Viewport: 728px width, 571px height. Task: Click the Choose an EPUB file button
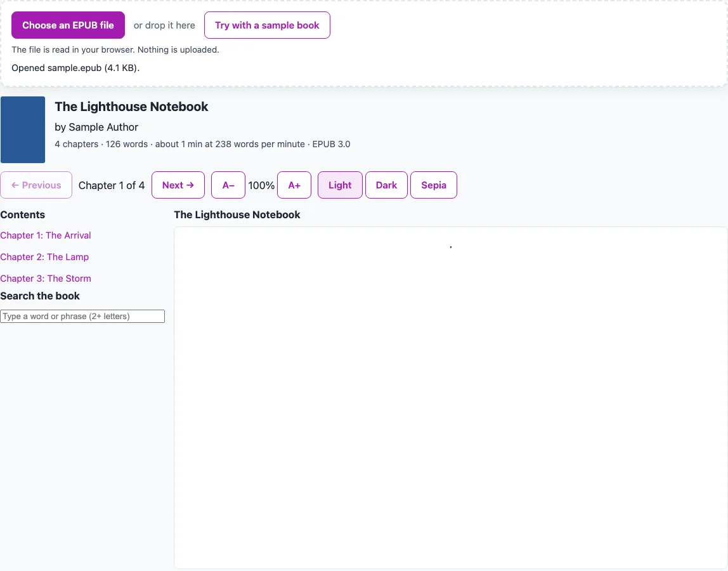(x=68, y=25)
